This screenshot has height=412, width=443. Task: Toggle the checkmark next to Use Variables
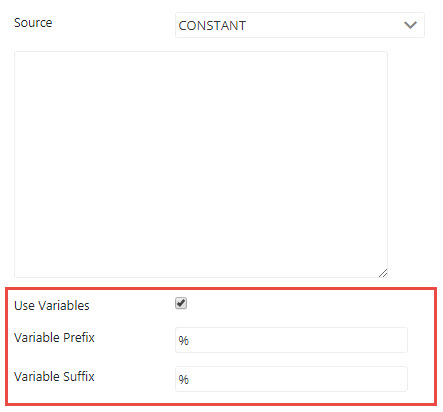coord(181,303)
